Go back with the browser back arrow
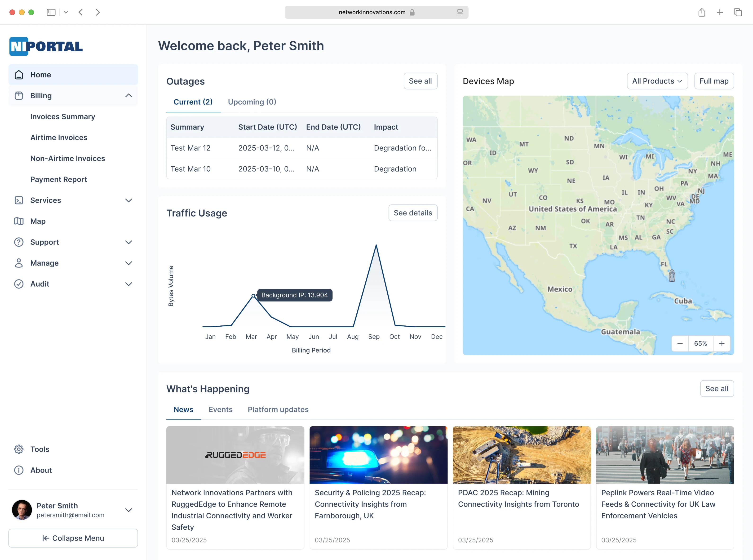Viewport: 753px width, 560px height. (81, 12)
